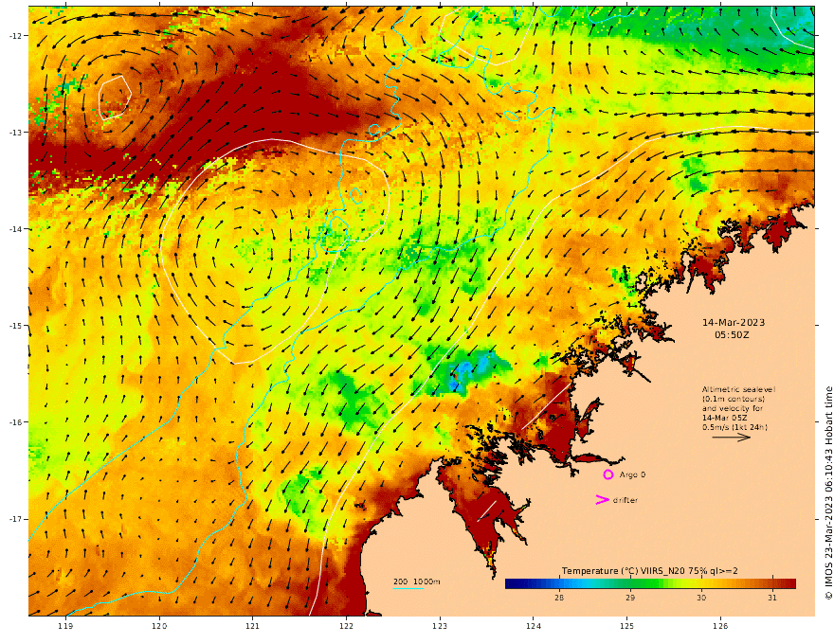Click latitude axis label -13
Viewport: 834px width, 644px height.
[x=15, y=133]
